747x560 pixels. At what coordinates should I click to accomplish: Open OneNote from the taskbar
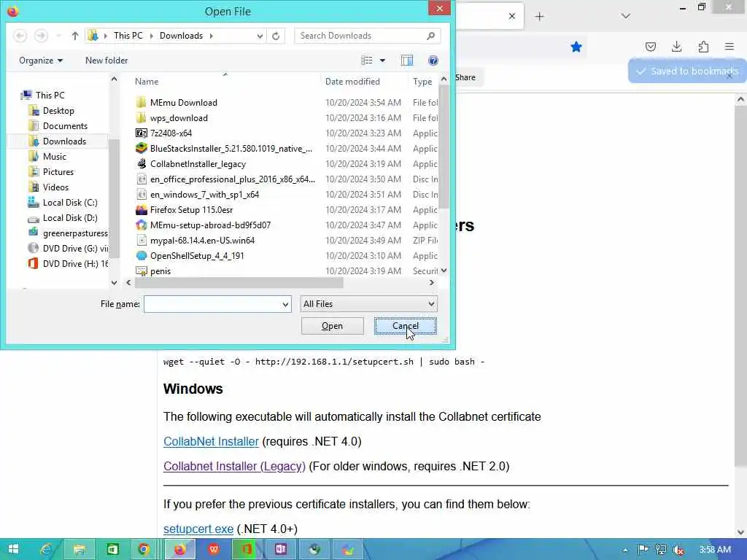click(281, 549)
